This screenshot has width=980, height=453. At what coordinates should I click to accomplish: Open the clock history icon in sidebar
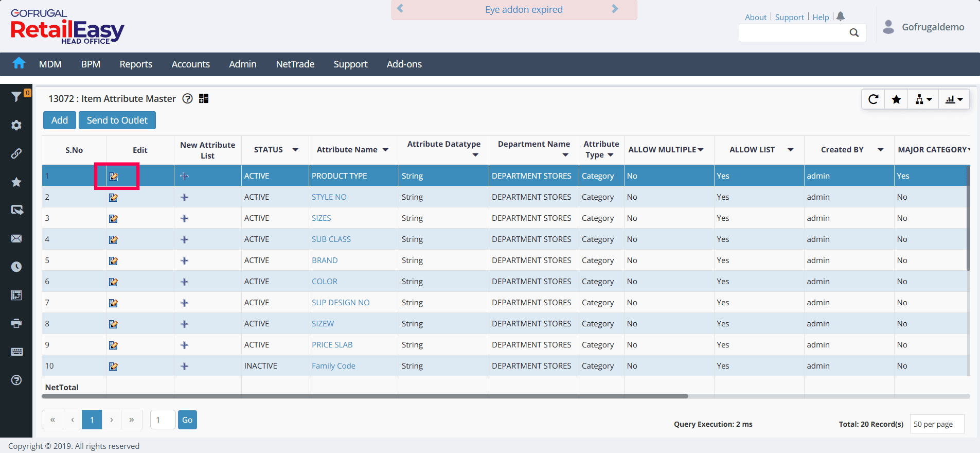[x=16, y=267]
